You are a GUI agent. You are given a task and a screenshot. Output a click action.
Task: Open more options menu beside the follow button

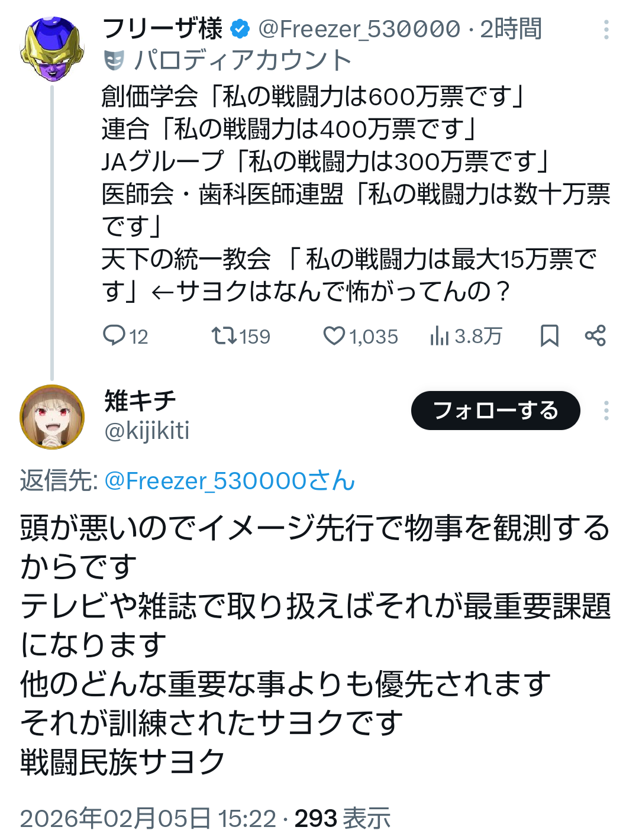tap(606, 411)
